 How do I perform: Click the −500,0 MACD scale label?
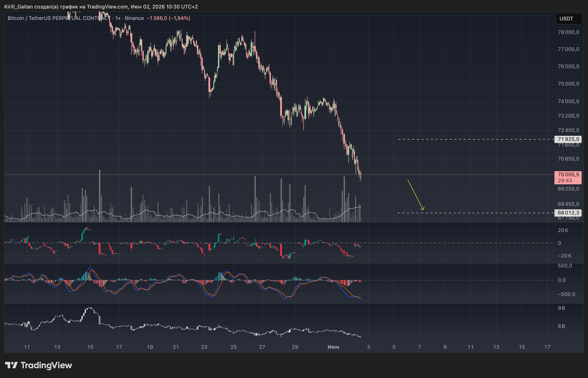(566, 294)
